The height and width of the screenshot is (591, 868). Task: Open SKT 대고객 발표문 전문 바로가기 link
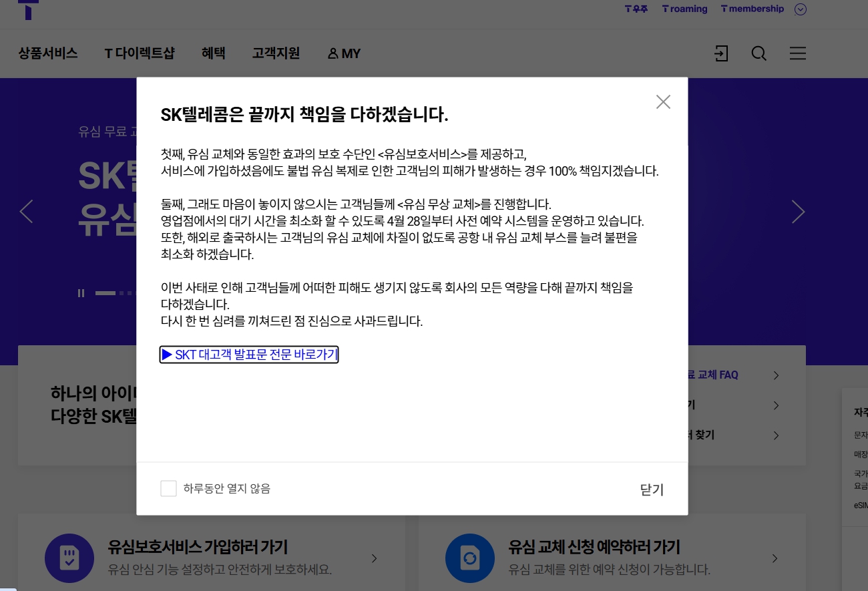tap(249, 355)
